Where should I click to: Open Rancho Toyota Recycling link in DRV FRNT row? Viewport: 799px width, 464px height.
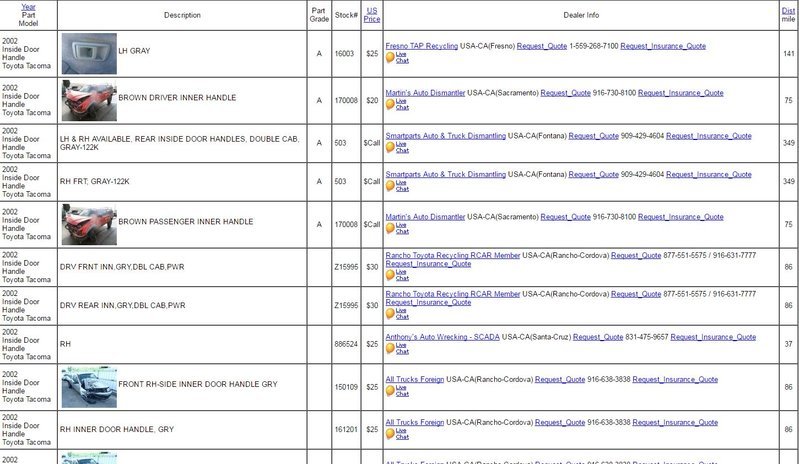(452, 255)
